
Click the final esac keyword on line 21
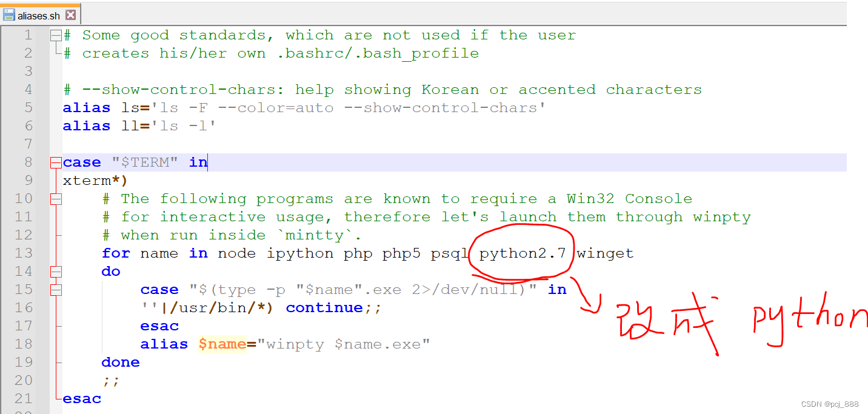[x=82, y=399]
